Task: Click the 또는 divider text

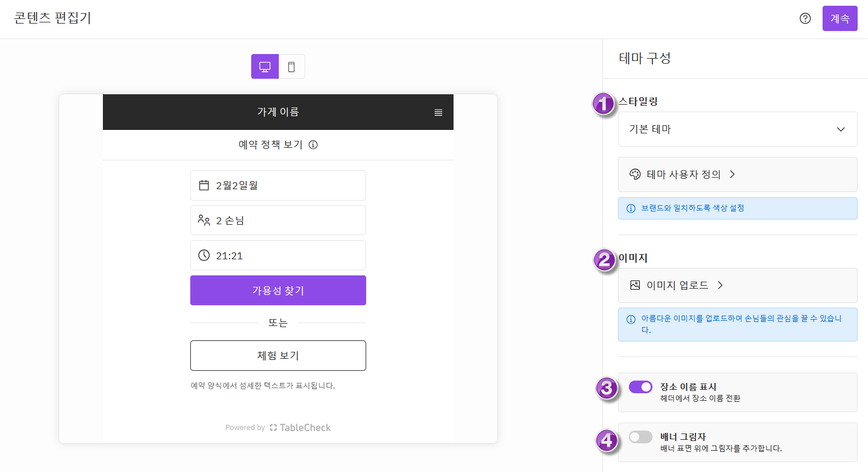Action: tap(278, 323)
